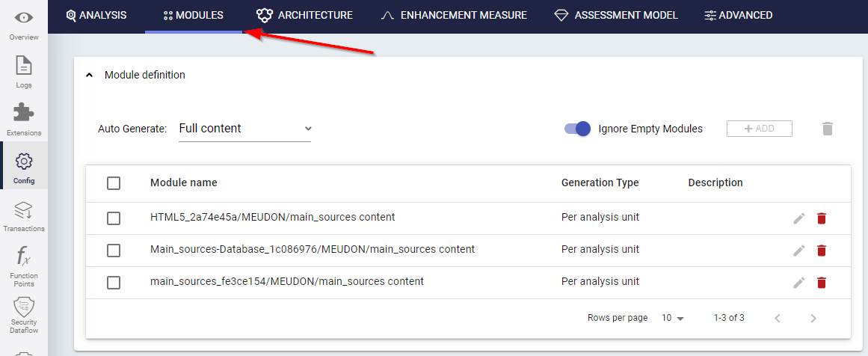Switch to the Assessment Model tab
Viewport: 868px width, 356px height.
[x=616, y=16]
